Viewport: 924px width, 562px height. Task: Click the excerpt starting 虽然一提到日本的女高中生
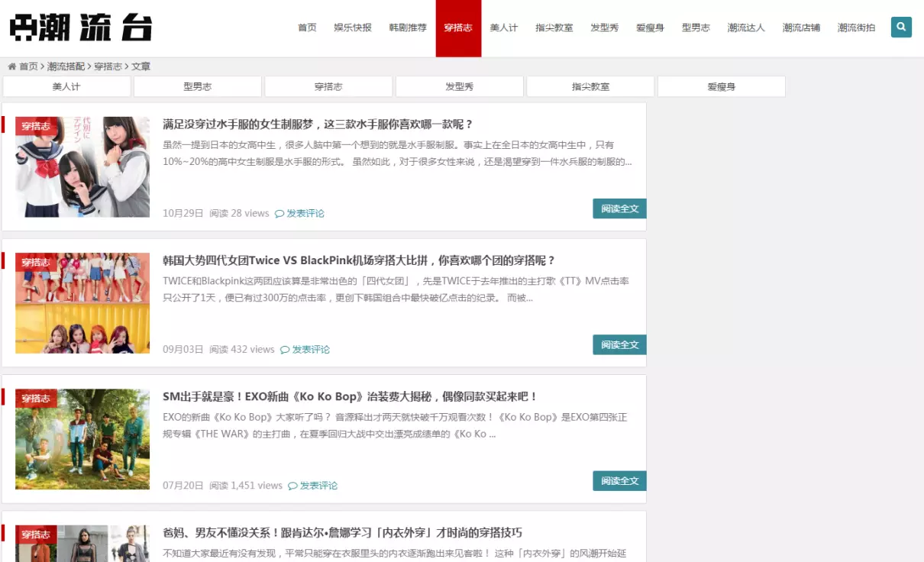point(397,153)
